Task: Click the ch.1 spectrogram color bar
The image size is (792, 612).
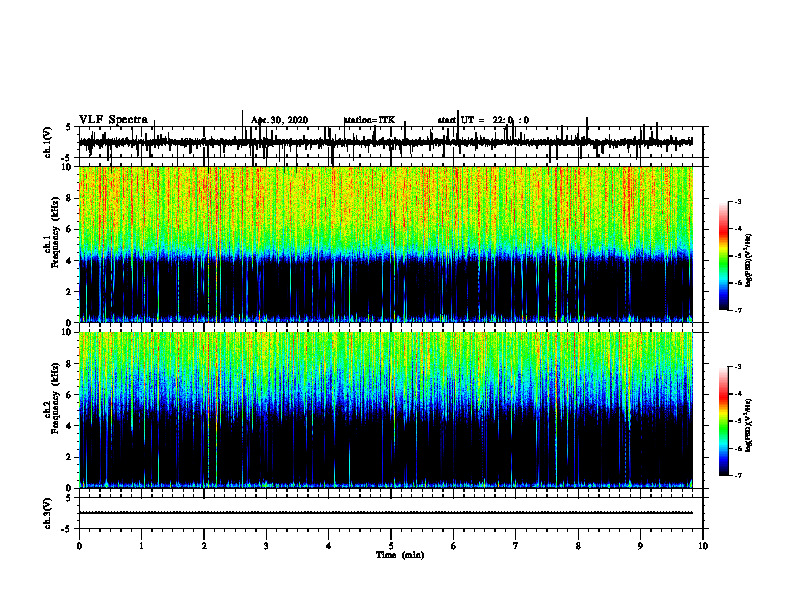Action: click(724, 256)
